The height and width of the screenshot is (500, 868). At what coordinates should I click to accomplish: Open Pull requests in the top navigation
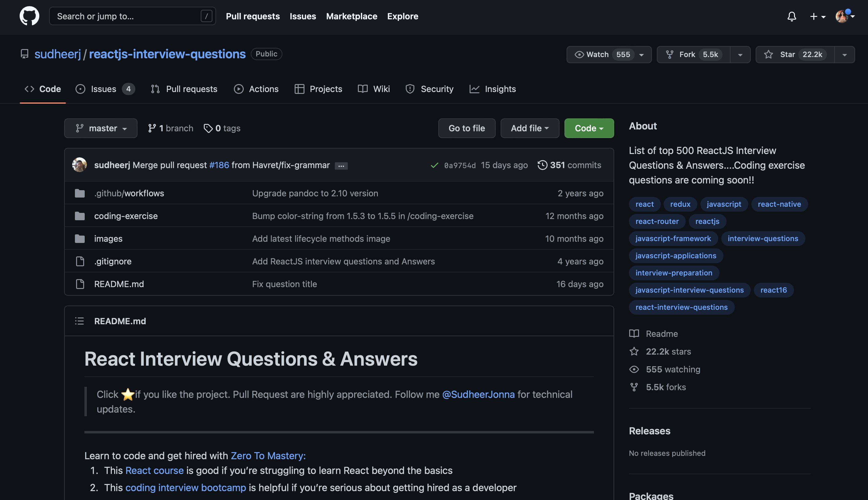coord(253,16)
